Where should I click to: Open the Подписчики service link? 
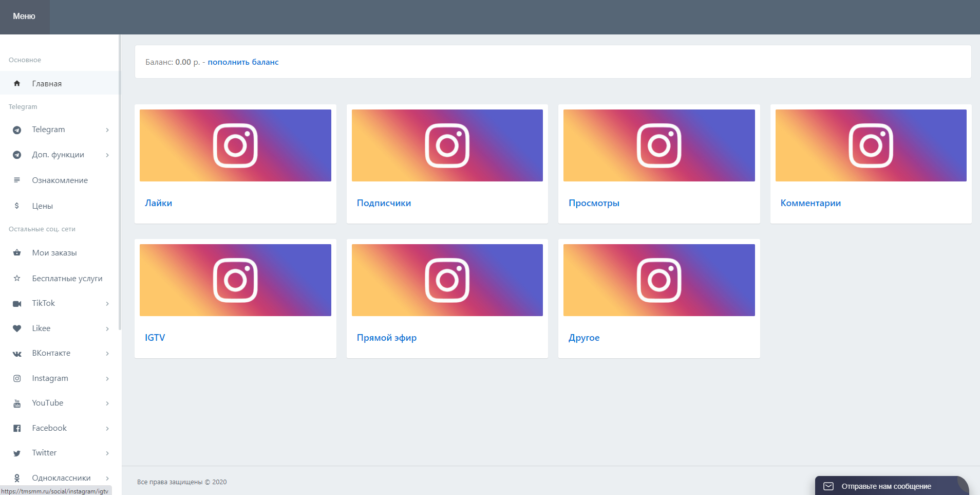pyautogui.click(x=384, y=203)
